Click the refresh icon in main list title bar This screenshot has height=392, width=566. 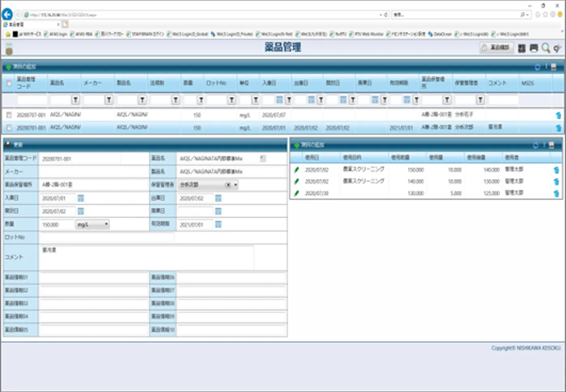coord(537,67)
